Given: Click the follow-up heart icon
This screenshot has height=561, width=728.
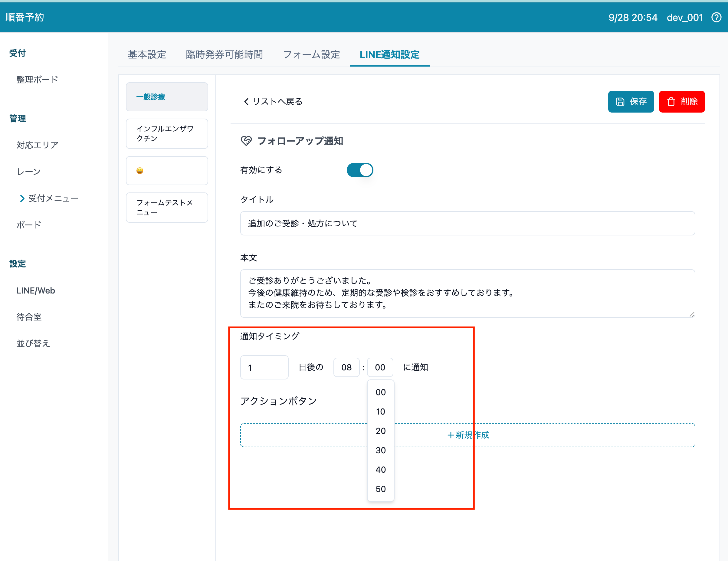Looking at the screenshot, I should pos(246,141).
